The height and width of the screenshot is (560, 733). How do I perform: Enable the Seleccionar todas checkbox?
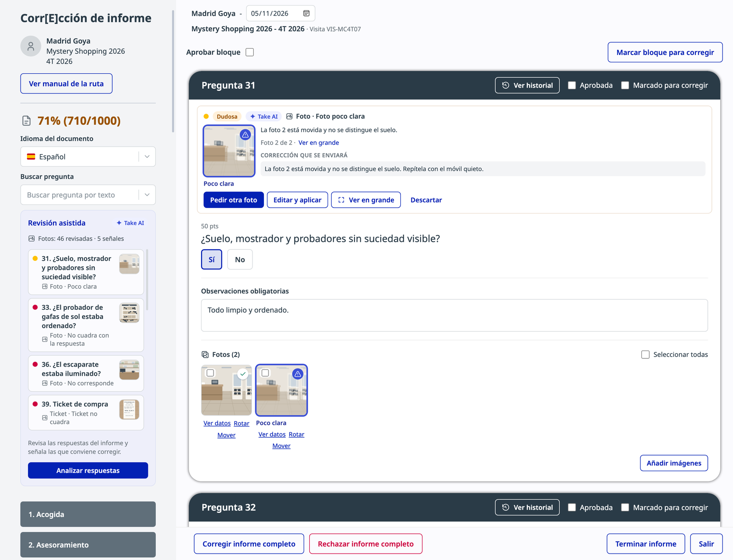pos(645,355)
